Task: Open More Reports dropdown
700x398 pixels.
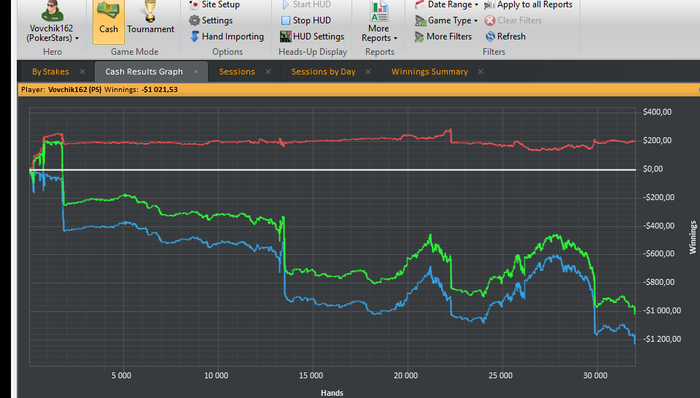Action: tap(379, 22)
